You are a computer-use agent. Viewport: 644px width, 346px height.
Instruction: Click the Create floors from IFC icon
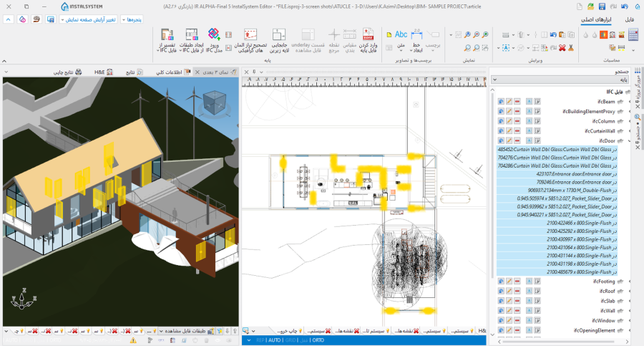click(x=191, y=39)
